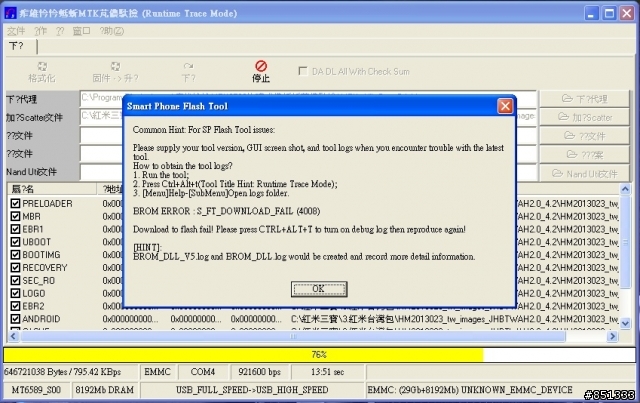
Task: Minimize the main flash tool window
Action: pos(591,13)
